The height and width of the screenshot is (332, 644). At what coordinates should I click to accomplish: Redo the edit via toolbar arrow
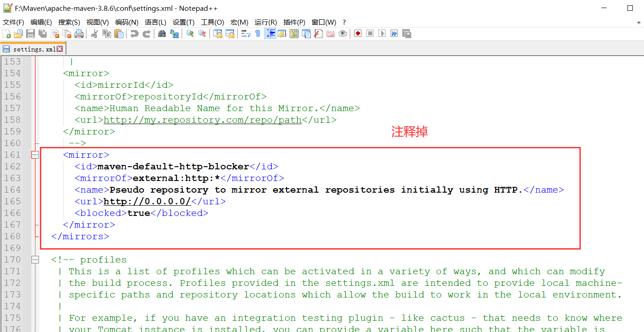(x=146, y=34)
